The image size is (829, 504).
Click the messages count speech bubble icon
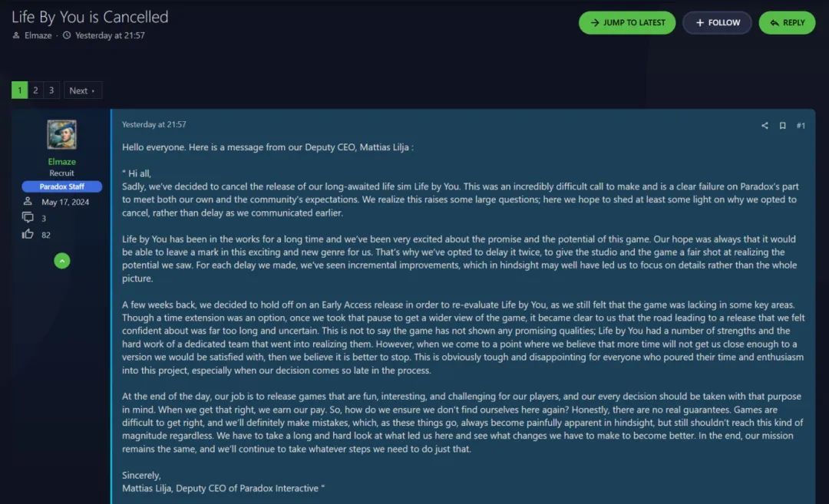point(28,218)
